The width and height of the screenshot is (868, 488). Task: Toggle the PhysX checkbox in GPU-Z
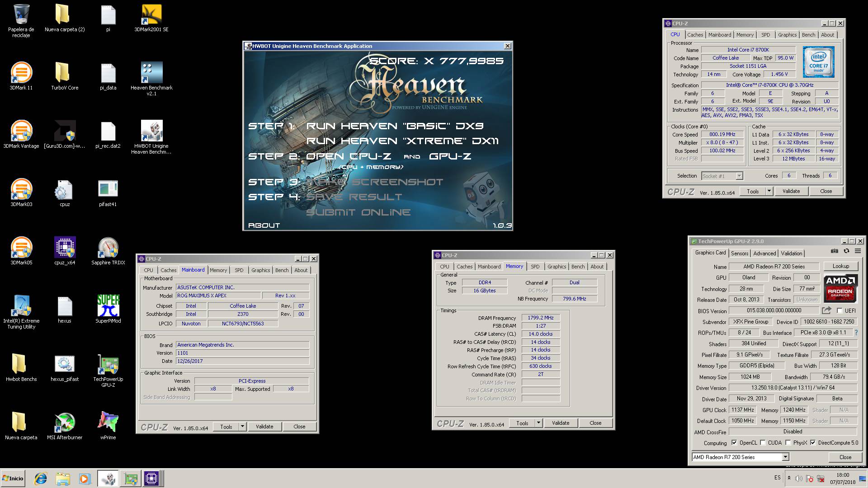(x=788, y=443)
